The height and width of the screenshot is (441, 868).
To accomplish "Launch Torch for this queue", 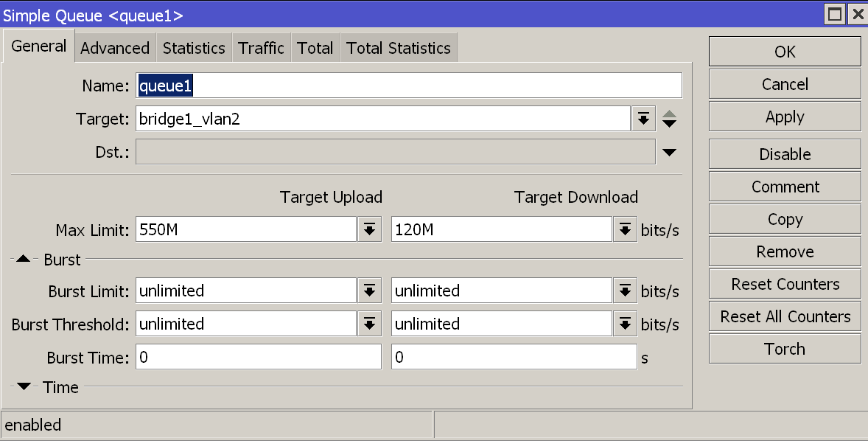I will click(x=785, y=349).
